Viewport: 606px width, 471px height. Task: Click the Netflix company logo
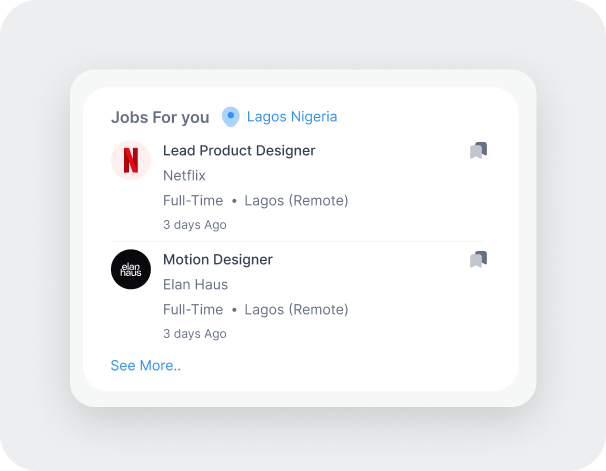click(131, 160)
